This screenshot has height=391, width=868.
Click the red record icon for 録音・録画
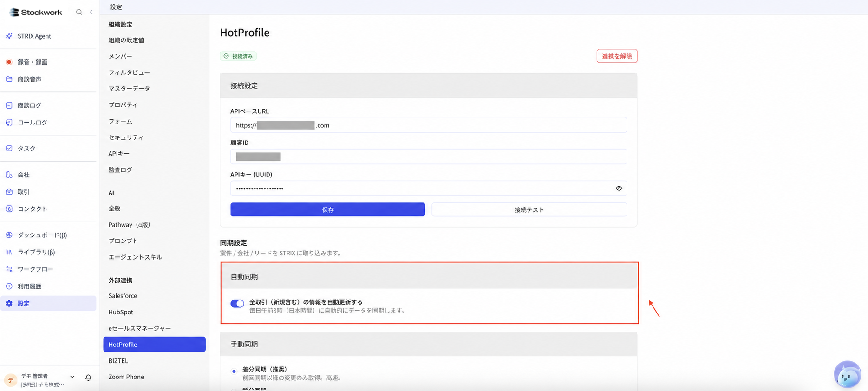(x=9, y=62)
